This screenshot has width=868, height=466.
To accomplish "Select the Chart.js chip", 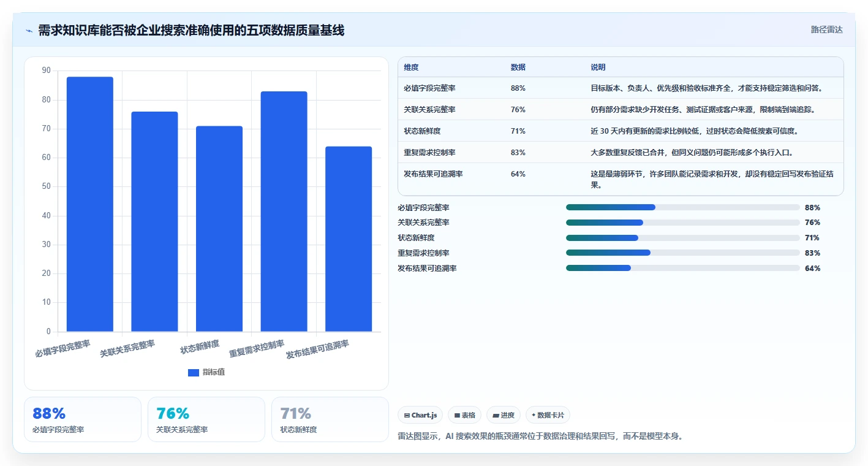I will pos(420,415).
